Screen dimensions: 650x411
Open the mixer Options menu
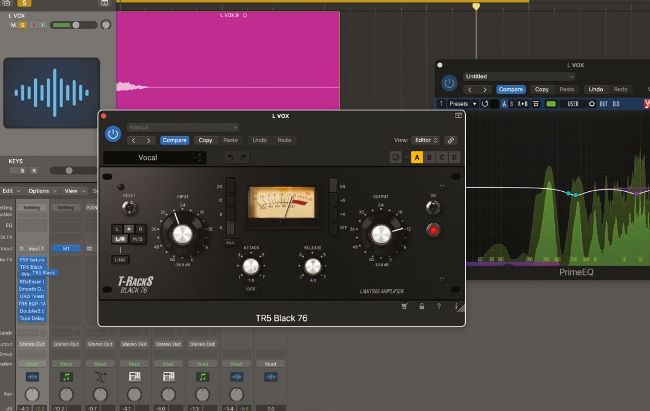click(x=39, y=190)
